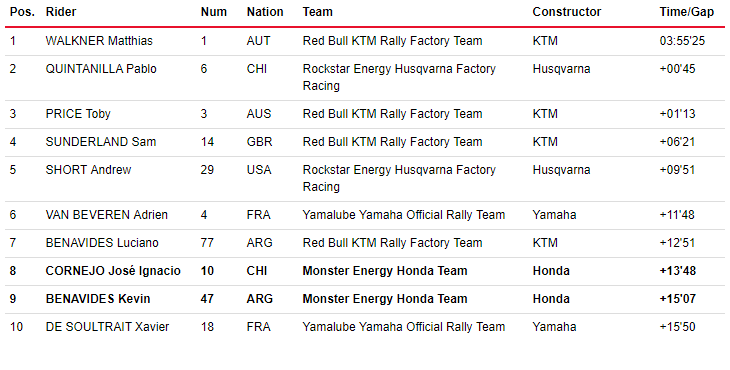Click rider WALKNER Matthias
Image resolution: width=730 pixels, height=370 pixels.
[x=99, y=41]
